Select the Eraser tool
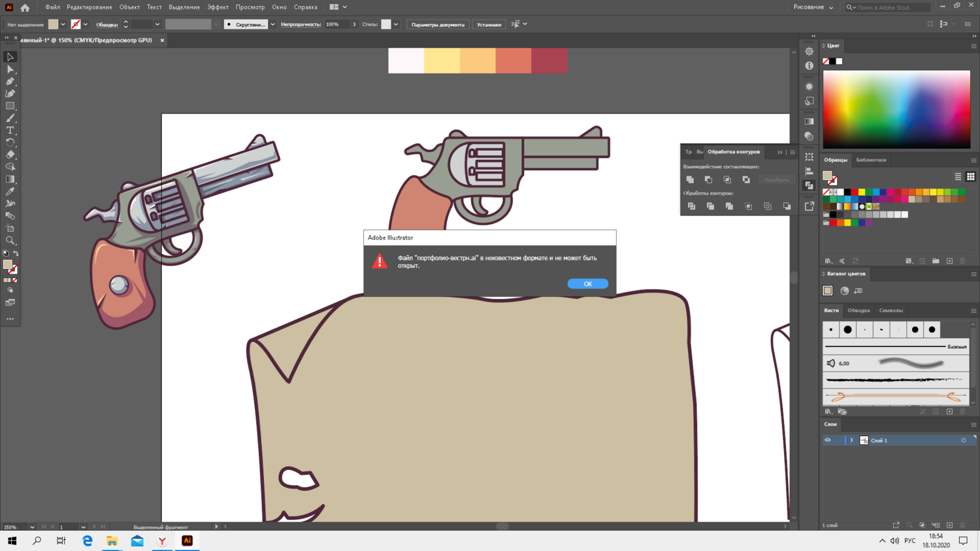Viewport: 980px width, 551px height. pyautogui.click(x=10, y=155)
